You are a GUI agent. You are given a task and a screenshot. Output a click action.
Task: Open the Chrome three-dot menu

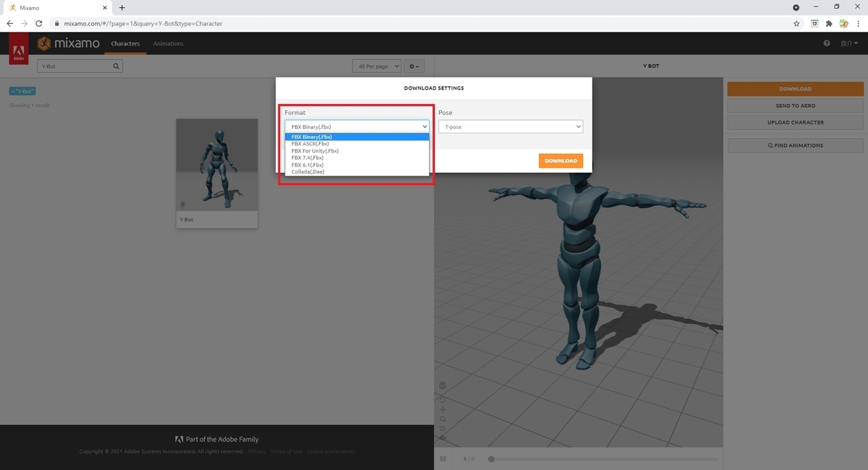[858, 23]
